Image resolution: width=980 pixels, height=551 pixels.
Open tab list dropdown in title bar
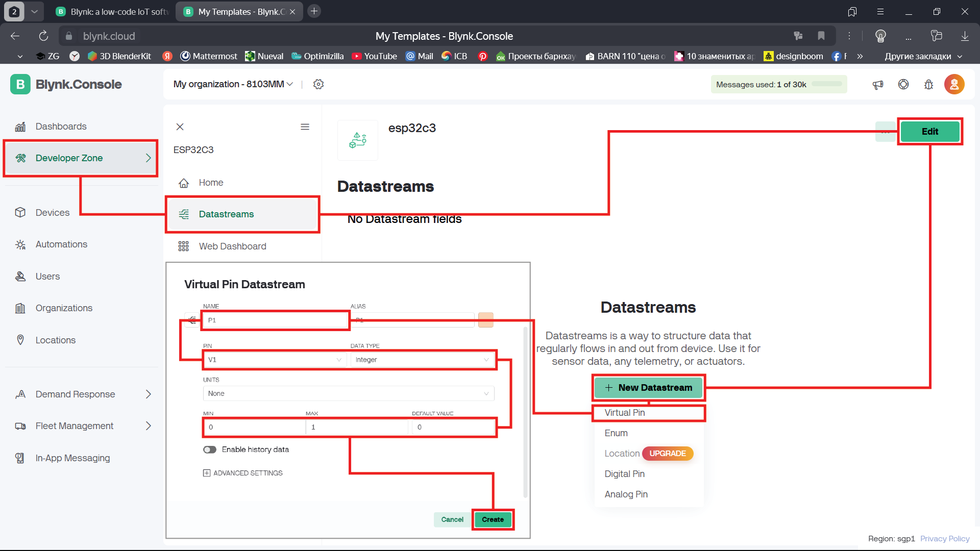tap(34, 11)
